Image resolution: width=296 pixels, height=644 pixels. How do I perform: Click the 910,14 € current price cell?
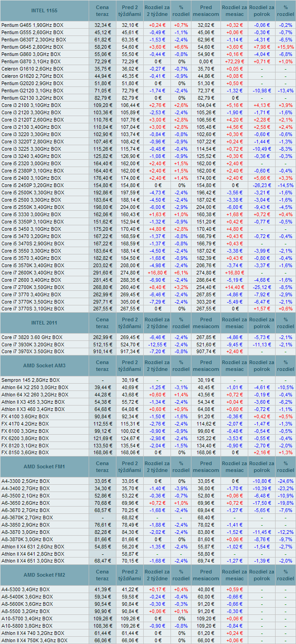coord(102,351)
